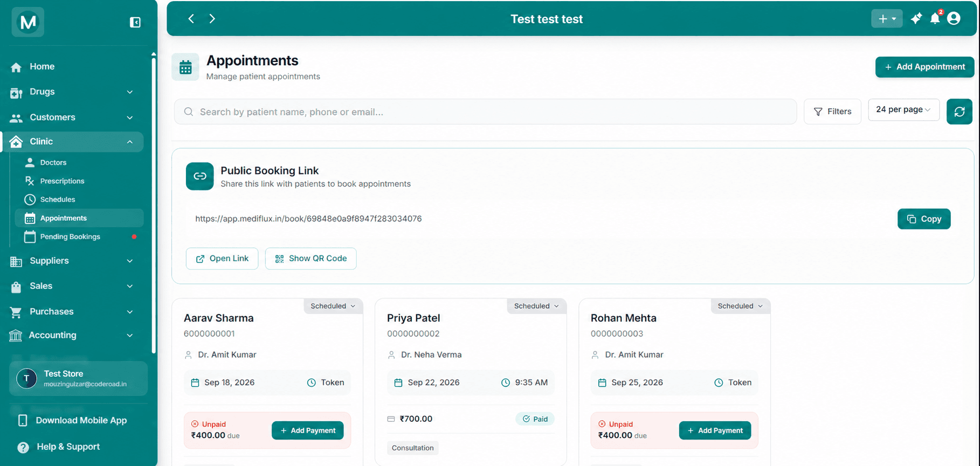Change Priya Patel's Scheduled status

[536, 306]
